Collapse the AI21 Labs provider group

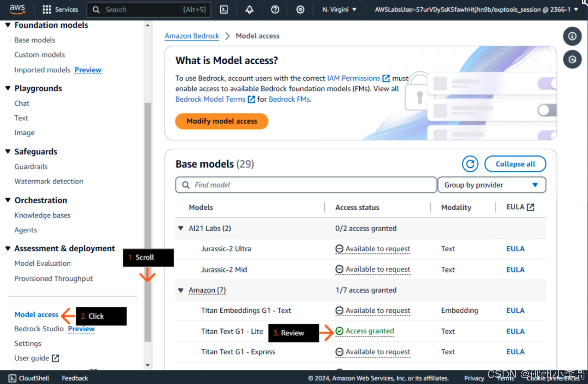(181, 228)
